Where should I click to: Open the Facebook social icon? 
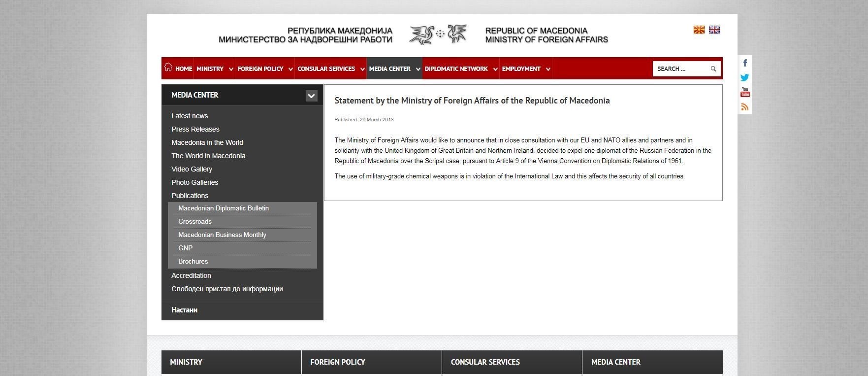click(x=745, y=63)
